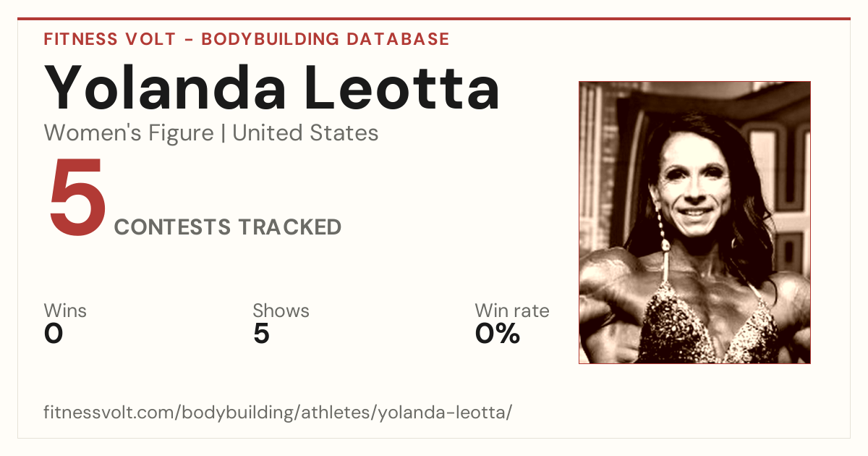Click the Wins value 0
Image resolution: width=868 pixels, height=456 pixels.
[54, 334]
